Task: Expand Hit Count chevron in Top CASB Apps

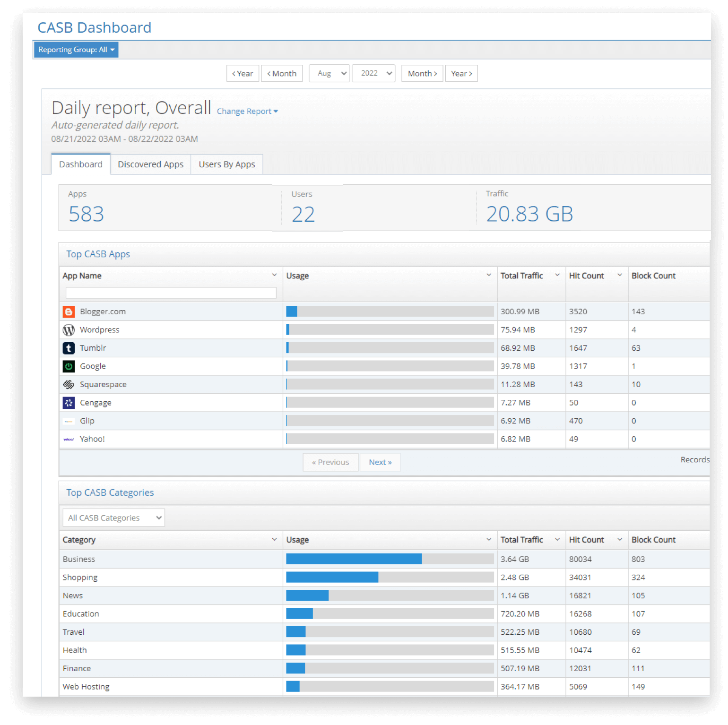Action: [x=620, y=275]
